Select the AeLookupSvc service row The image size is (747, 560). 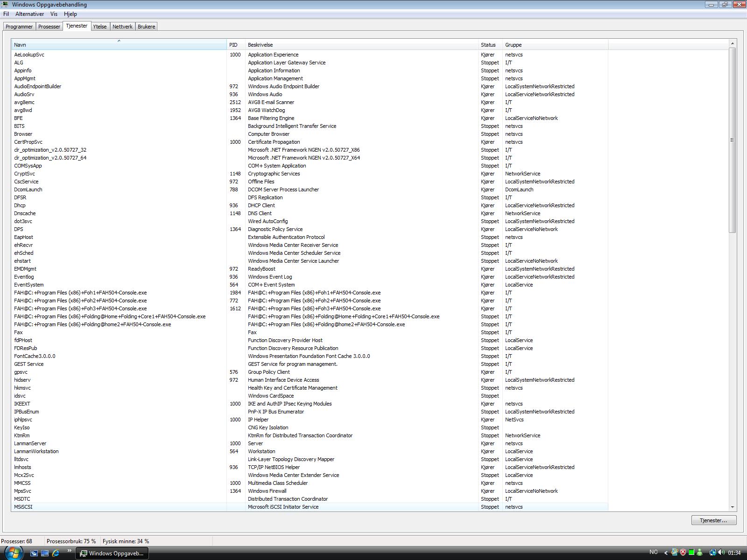[x=310, y=55]
